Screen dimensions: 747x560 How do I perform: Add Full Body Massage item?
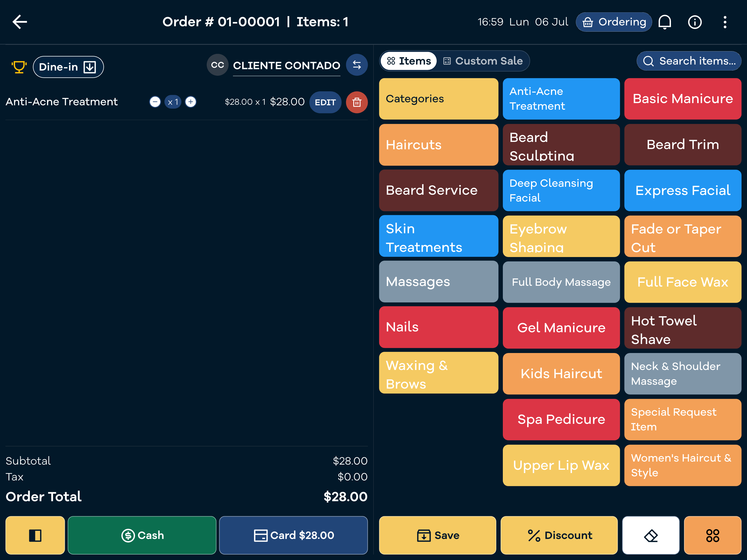pos(561,282)
